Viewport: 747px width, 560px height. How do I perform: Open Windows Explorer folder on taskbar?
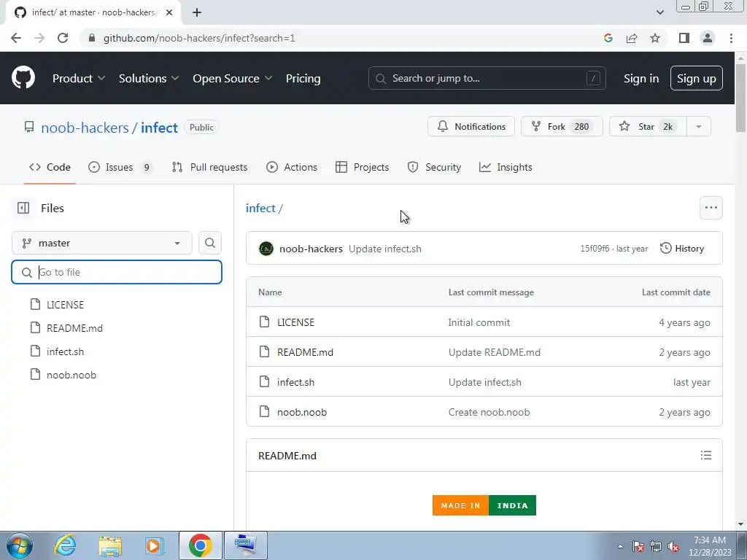[111, 545]
